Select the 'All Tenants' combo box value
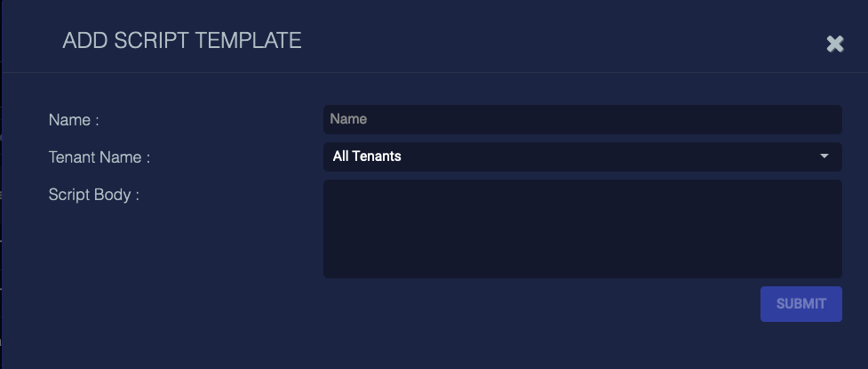This screenshot has width=868, height=369. pyautogui.click(x=367, y=156)
